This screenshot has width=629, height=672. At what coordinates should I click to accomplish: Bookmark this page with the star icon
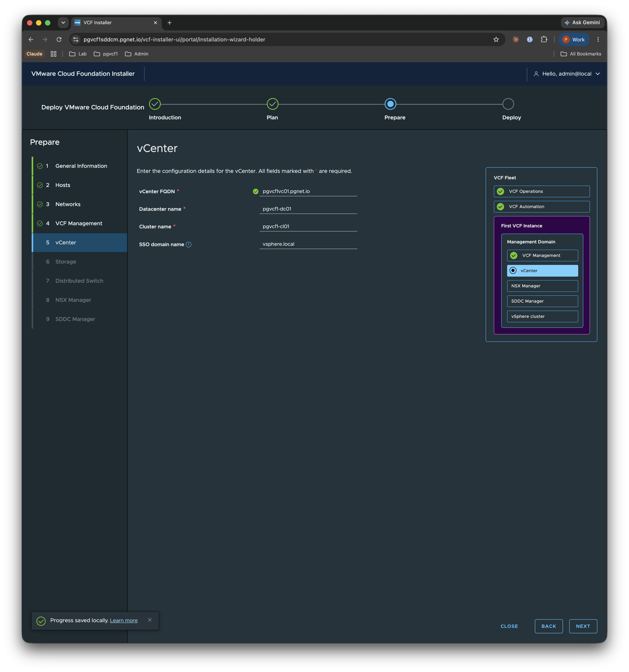pyautogui.click(x=496, y=39)
